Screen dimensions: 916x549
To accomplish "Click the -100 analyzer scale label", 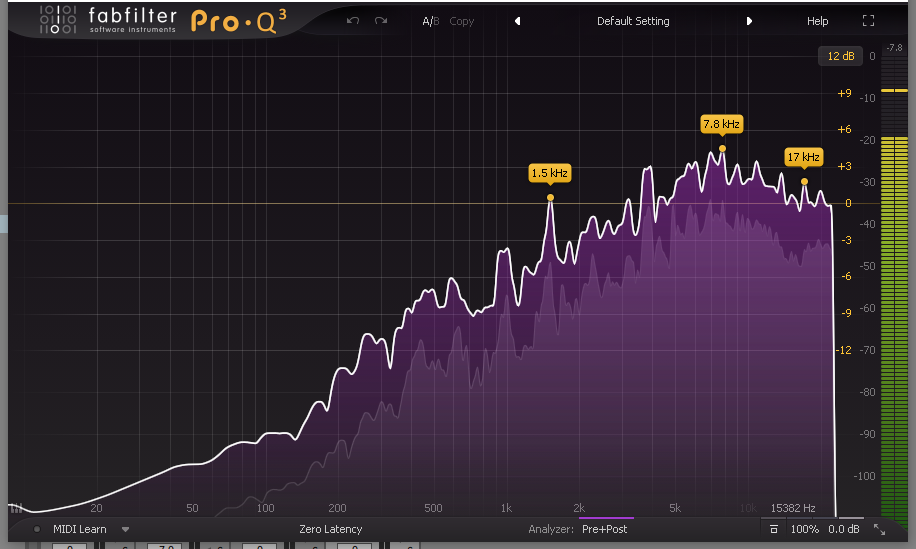I will [865, 477].
